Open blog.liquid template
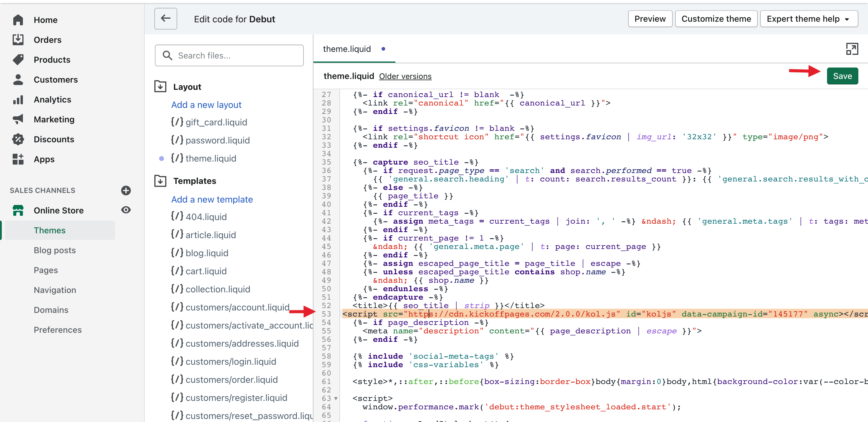The width and height of the screenshot is (868, 422). click(x=200, y=253)
